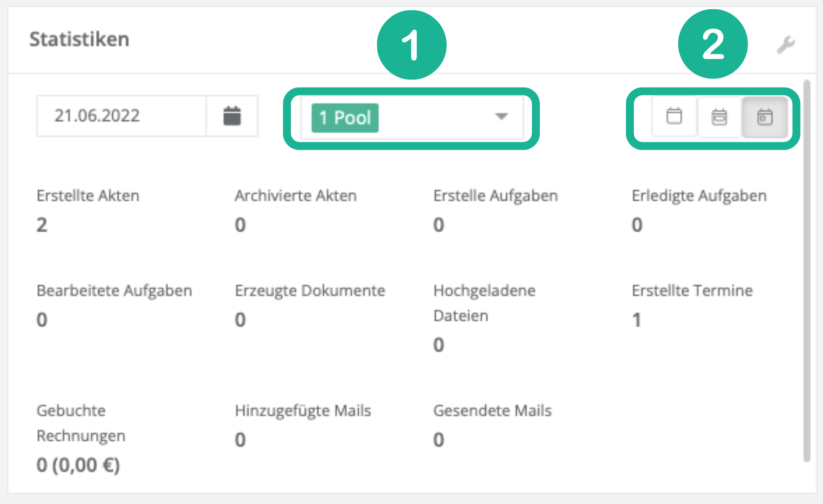Click the green "1 Pool" tag
823x504 pixels.
coord(345,118)
